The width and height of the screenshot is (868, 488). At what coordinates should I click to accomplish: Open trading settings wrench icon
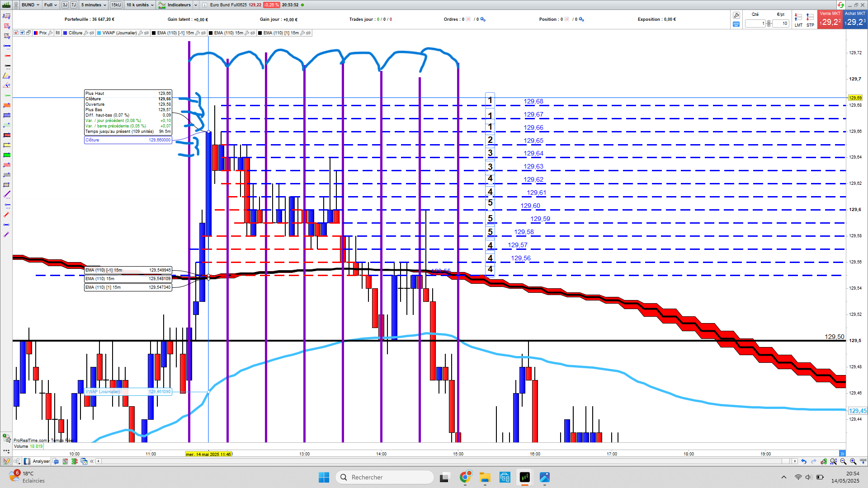coord(736,15)
